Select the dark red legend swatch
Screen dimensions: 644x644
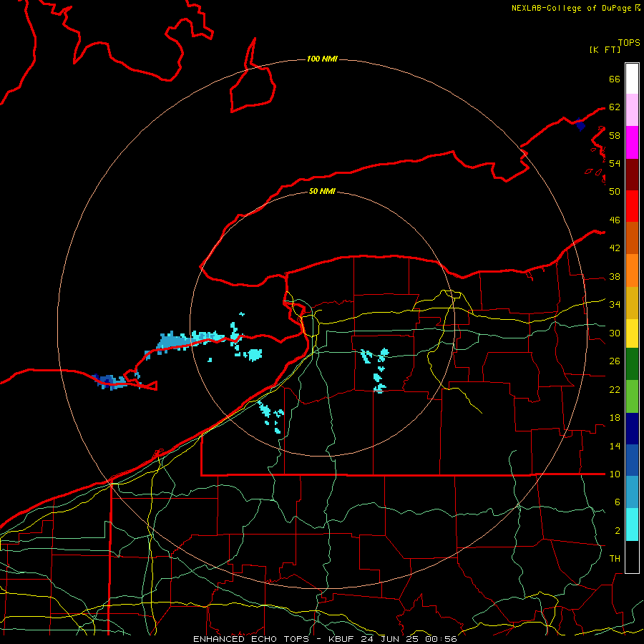(632, 175)
